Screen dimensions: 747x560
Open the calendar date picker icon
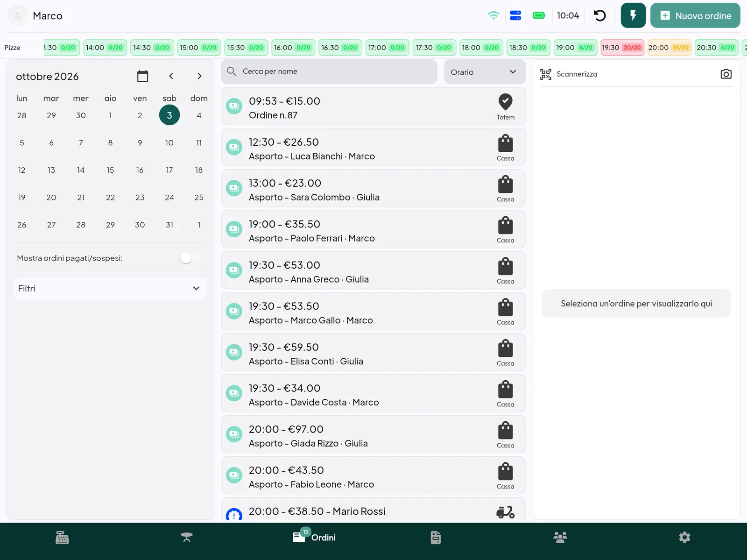pyautogui.click(x=142, y=76)
